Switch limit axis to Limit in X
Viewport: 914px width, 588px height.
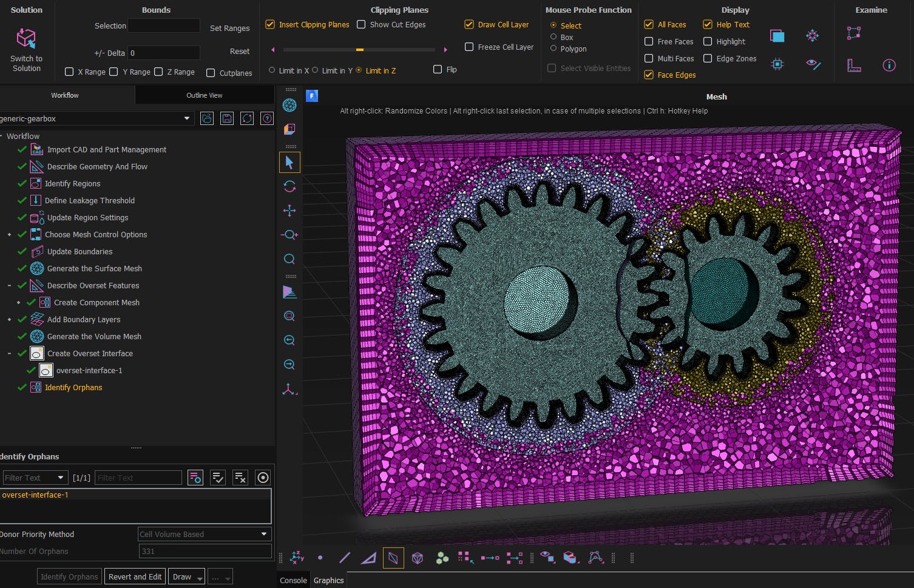pos(272,70)
